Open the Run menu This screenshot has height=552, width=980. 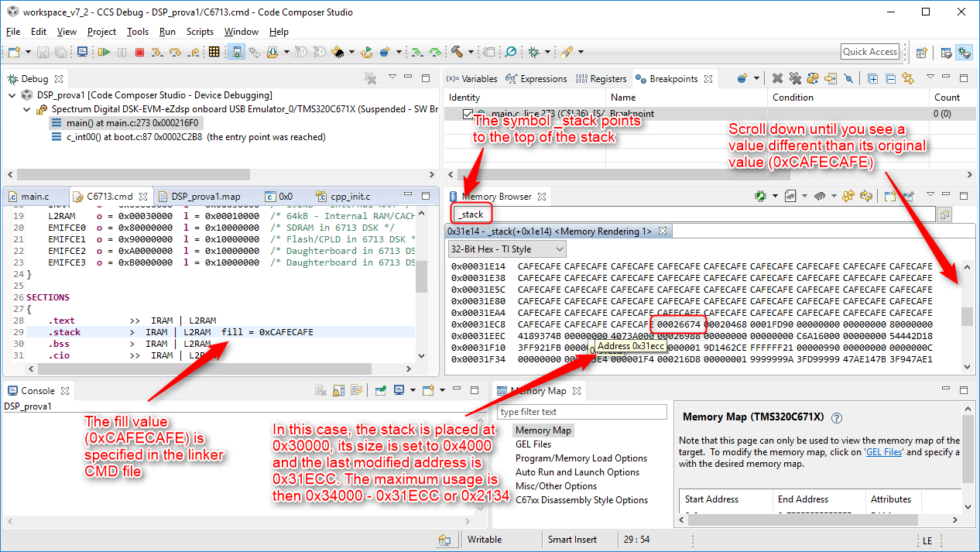click(167, 32)
